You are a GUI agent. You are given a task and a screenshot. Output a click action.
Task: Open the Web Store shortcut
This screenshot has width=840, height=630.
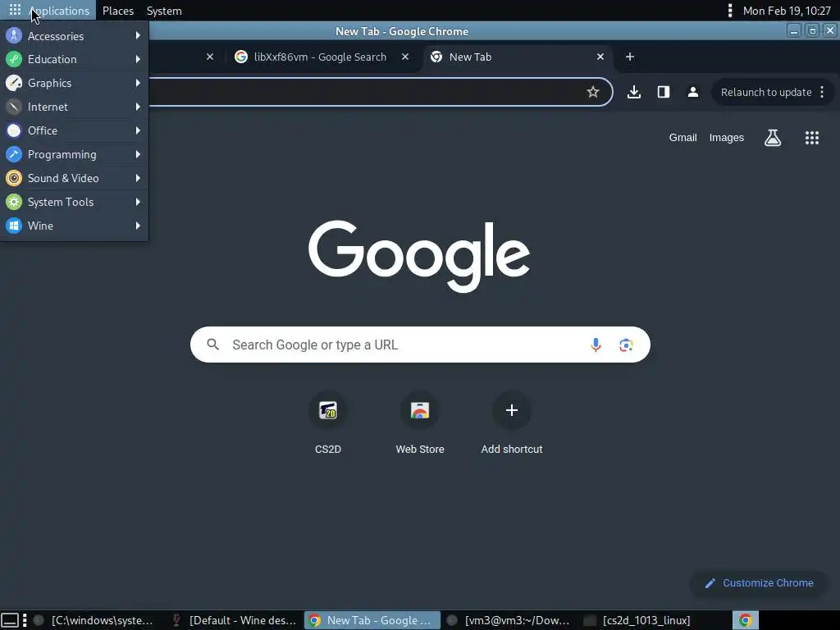(x=420, y=424)
